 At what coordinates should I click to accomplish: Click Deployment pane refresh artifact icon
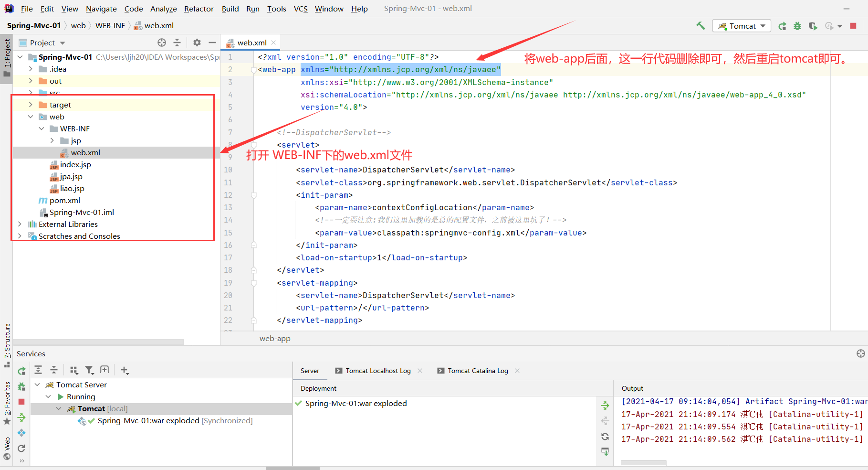[x=605, y=437]
